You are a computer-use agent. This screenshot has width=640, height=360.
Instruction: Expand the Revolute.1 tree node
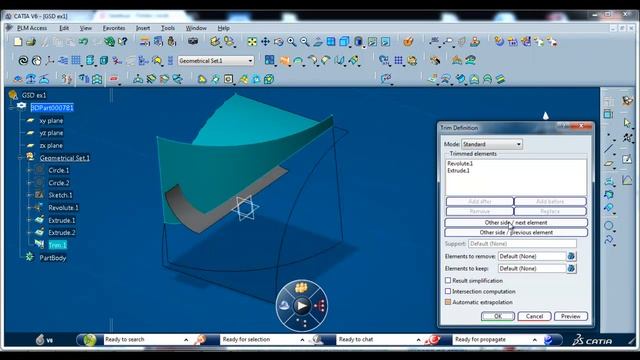pos(29,208)
